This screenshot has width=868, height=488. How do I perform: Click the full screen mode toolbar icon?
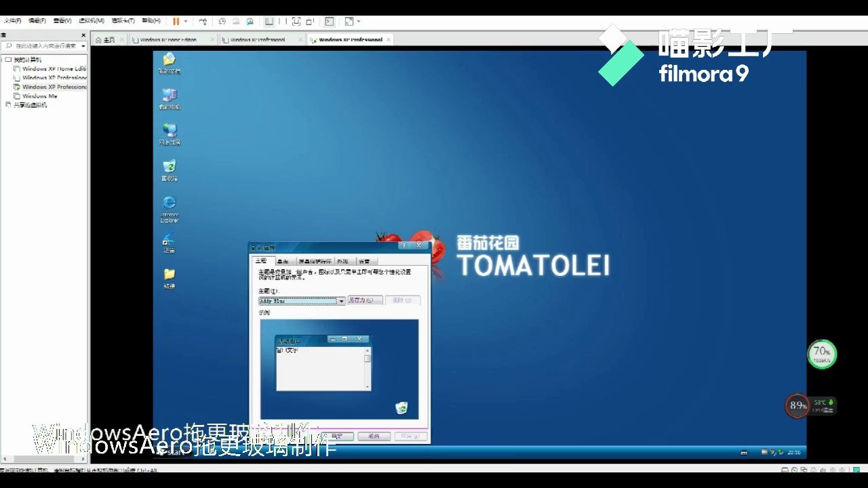click(296, 21)
